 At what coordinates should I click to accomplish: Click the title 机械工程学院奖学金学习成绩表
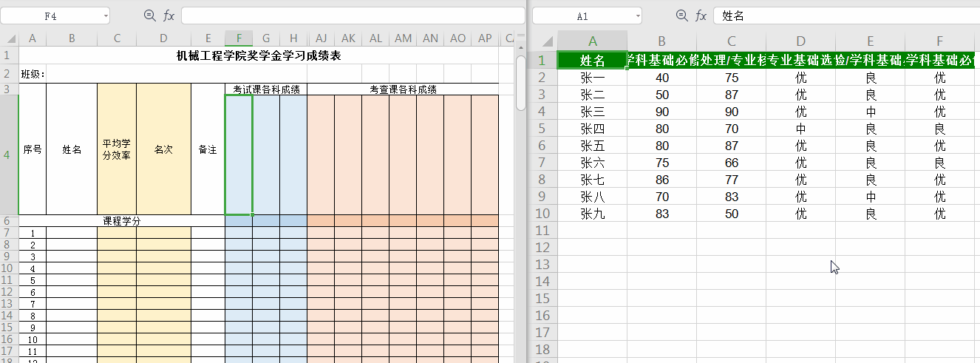click(259, 55)
